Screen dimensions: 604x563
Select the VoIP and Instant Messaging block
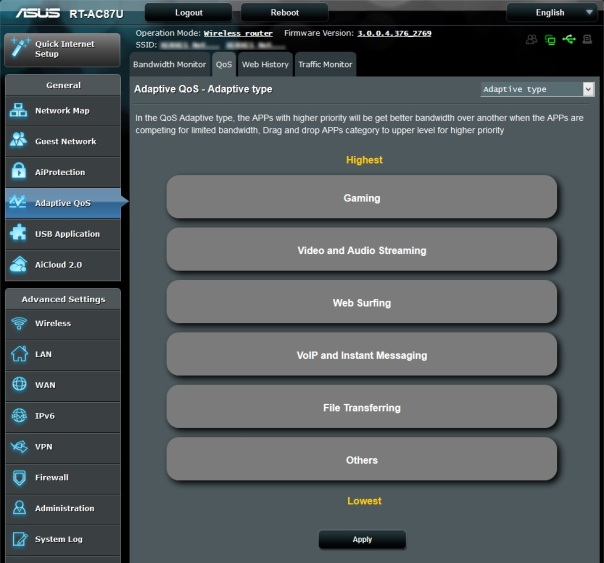point(362,354)
